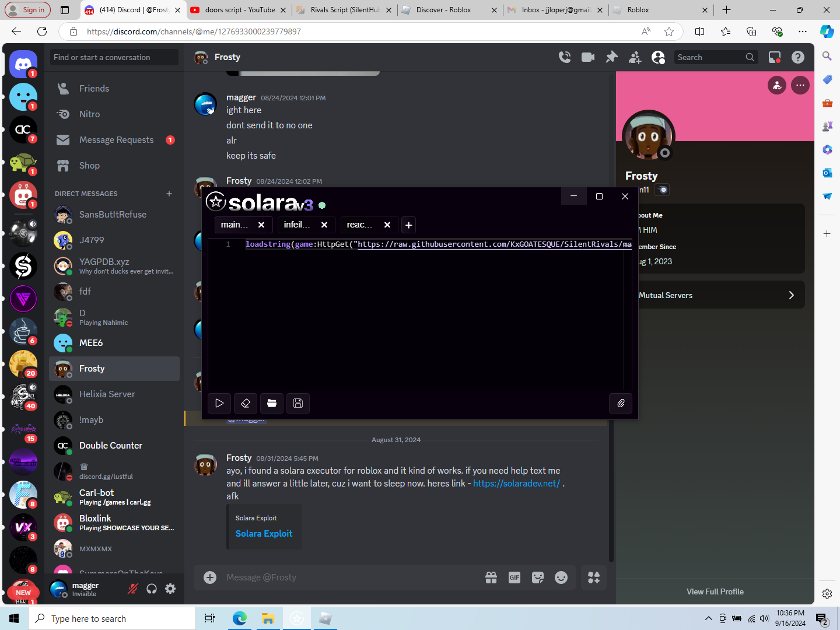
Task: Clear the Solara editor with eraser icon
Action: (x=246, y=403)
